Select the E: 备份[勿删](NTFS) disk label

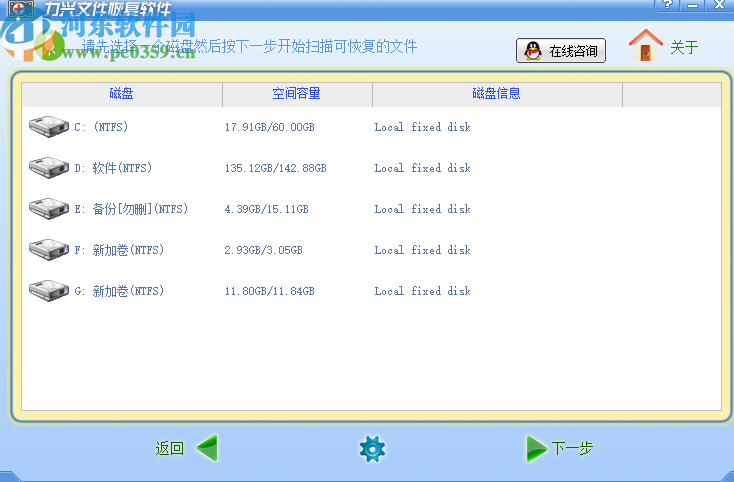[131, 209]
